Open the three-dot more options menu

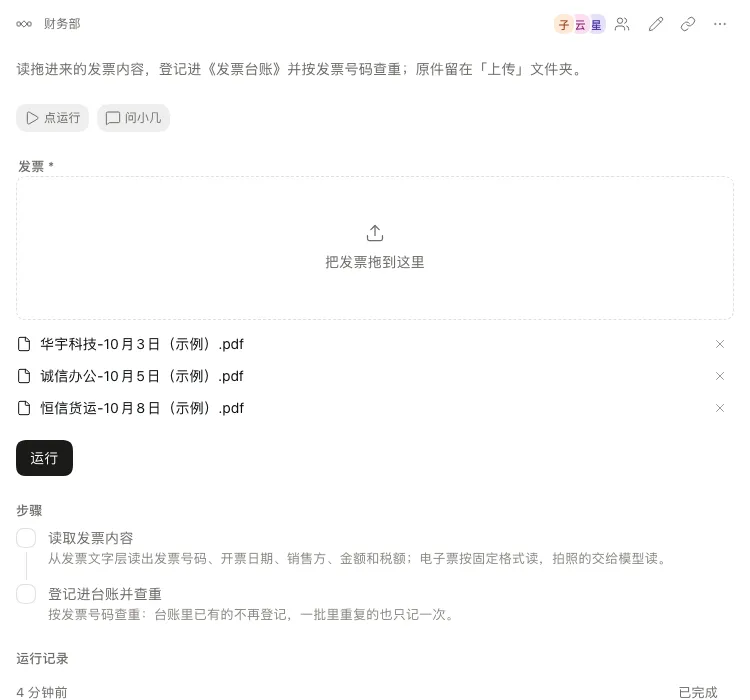(720, 24)
